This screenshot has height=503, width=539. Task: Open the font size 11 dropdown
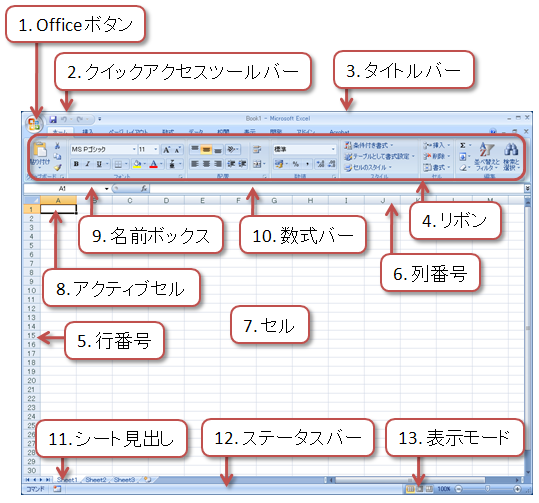(156, 149)
